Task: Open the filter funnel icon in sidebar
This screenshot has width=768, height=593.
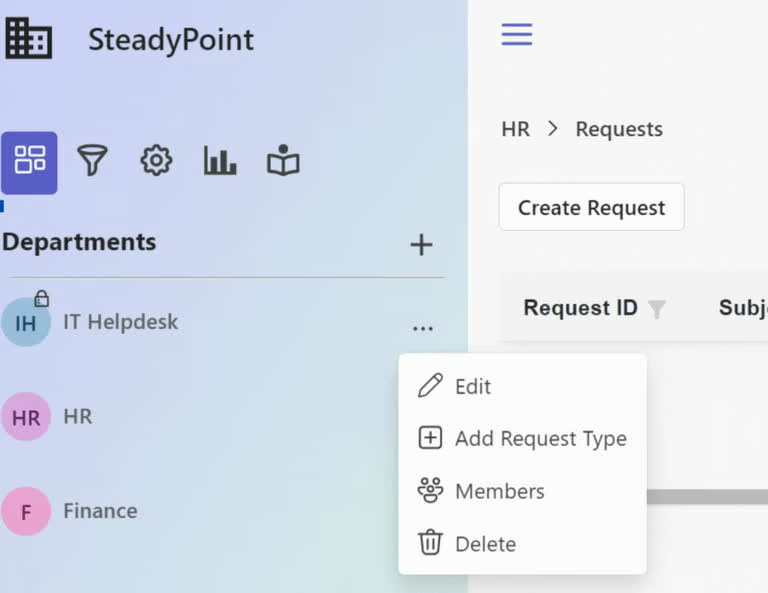Action: (92, 160)
